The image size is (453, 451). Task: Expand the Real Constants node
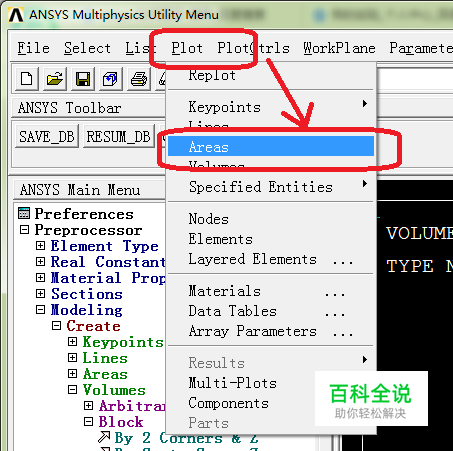coord(40,262)
